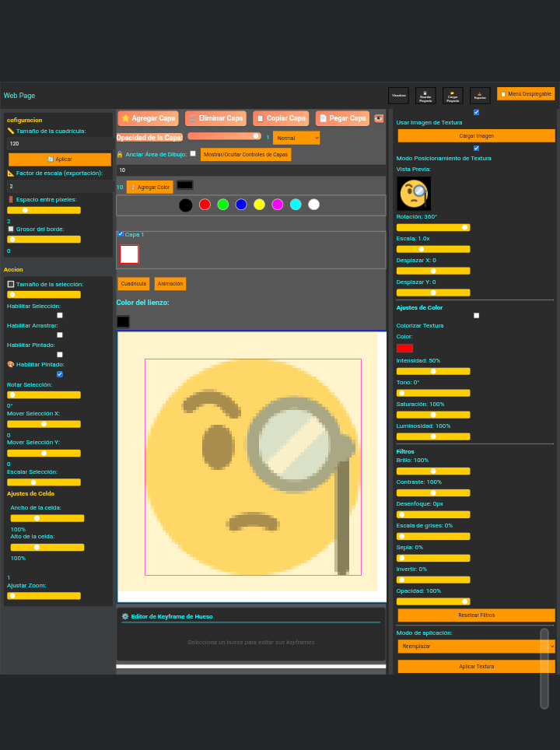Click the Escala slider of the texture
This screenshot has height=750, width=560.
point(433,249)
